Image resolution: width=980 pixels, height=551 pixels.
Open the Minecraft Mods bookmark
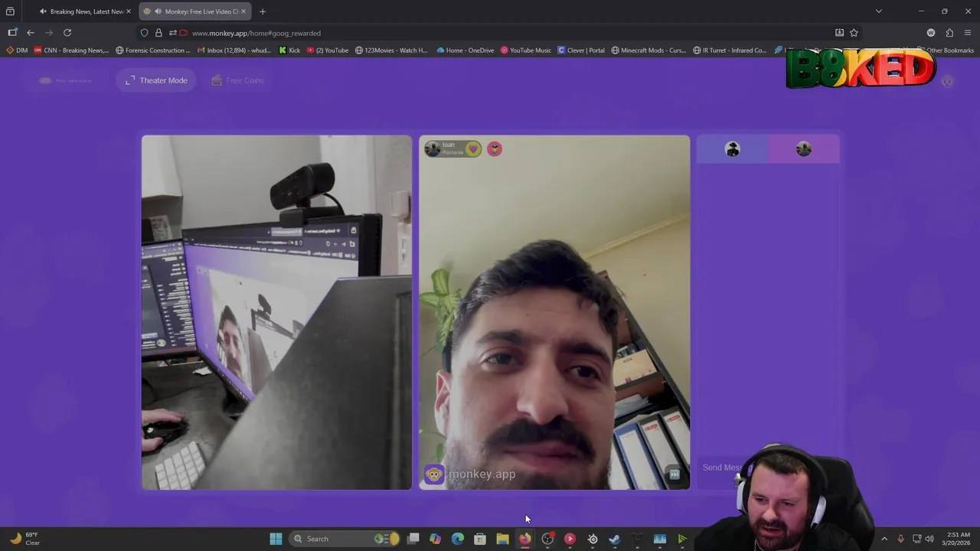click(648, 51)
